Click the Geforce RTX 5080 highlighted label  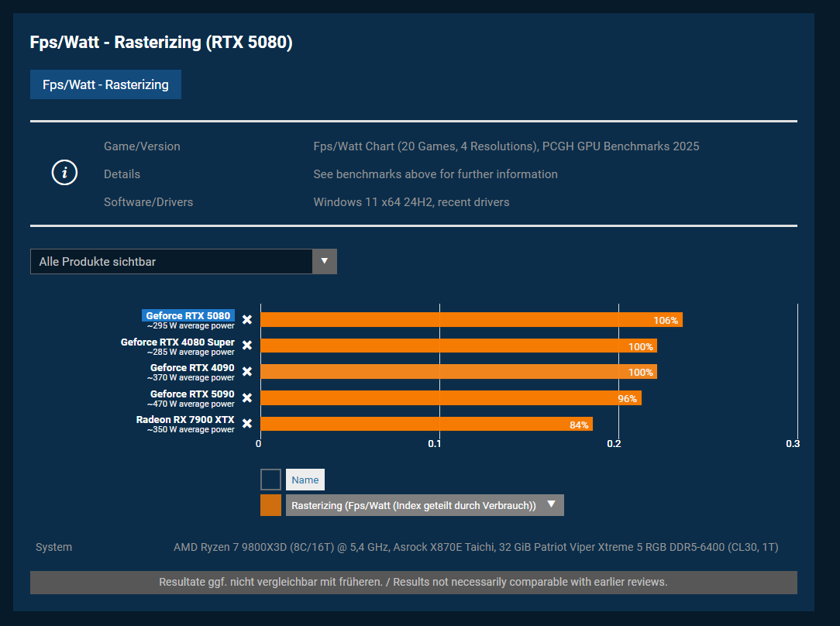188,315
